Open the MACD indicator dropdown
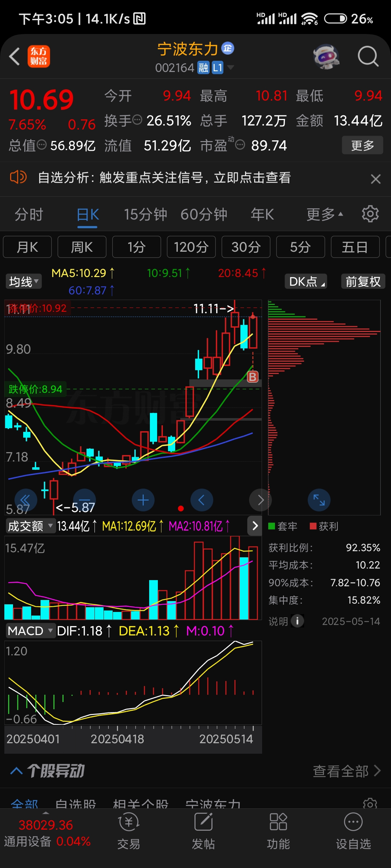This screenshot has height=868, width=391. pyautogui.click(x=30, y=631)
